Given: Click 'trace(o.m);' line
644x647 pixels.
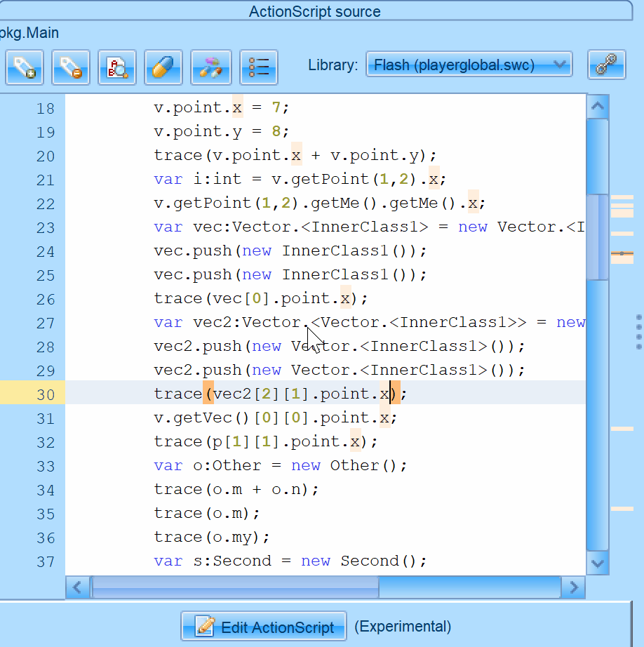Looking at the screenshot, I should 207,514.
